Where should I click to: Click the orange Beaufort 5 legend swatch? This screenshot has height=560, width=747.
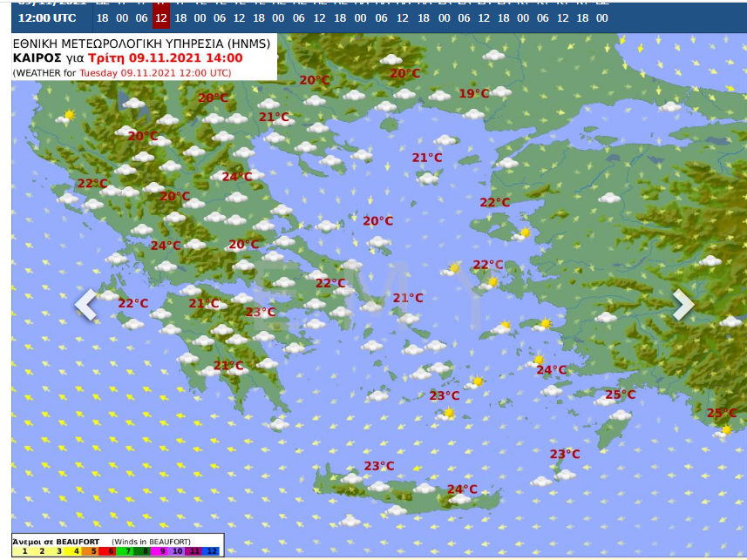coord(95,550)
